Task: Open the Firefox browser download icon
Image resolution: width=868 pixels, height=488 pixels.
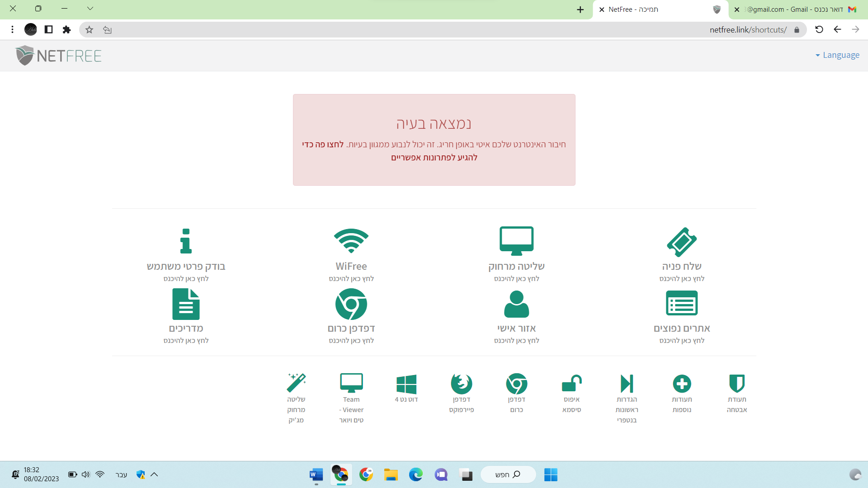Action: tap(461, 384)
